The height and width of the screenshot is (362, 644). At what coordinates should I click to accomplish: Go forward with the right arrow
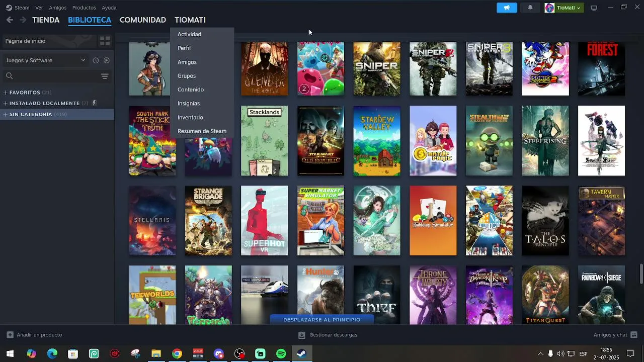pos(23,20)
